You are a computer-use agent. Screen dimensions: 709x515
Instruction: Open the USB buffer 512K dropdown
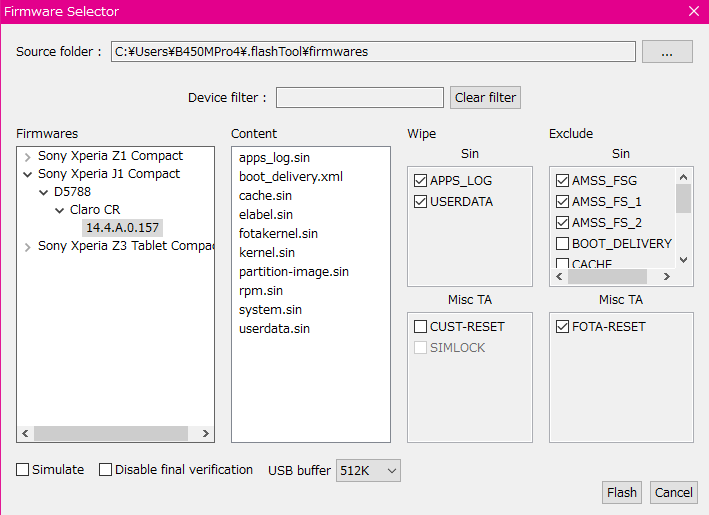pos(368,471)
